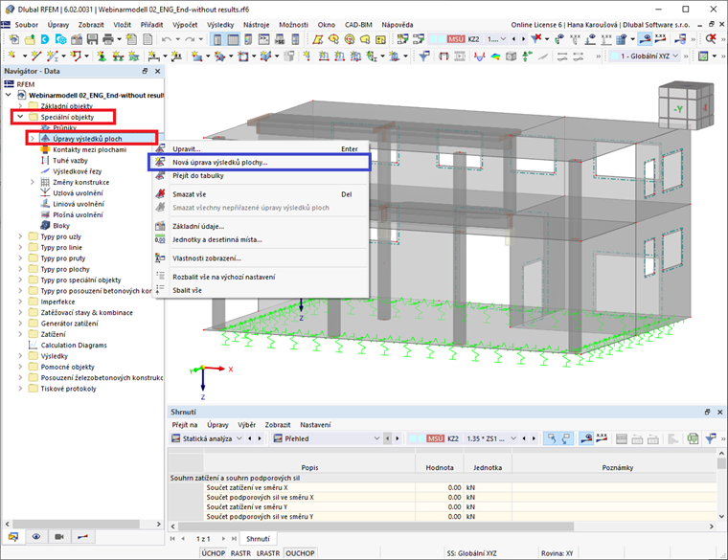
Task: Click the navigation cube in the model view
Action: pos(685,106)
